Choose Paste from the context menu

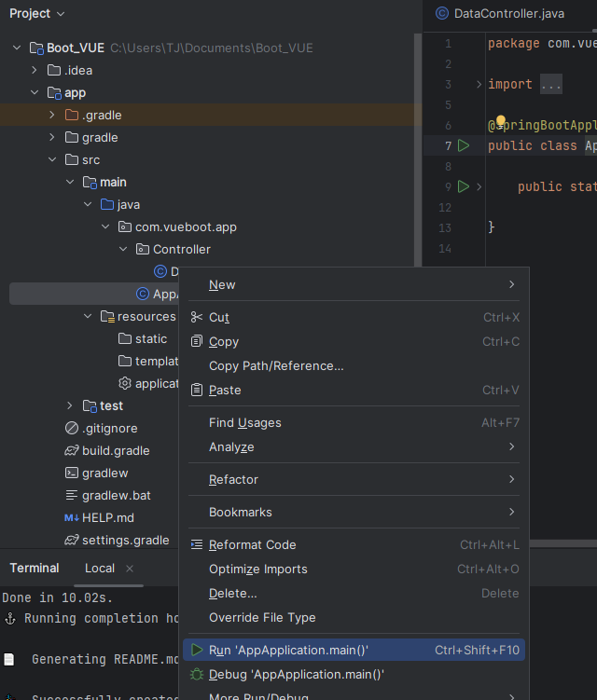(x=354, y=390)
